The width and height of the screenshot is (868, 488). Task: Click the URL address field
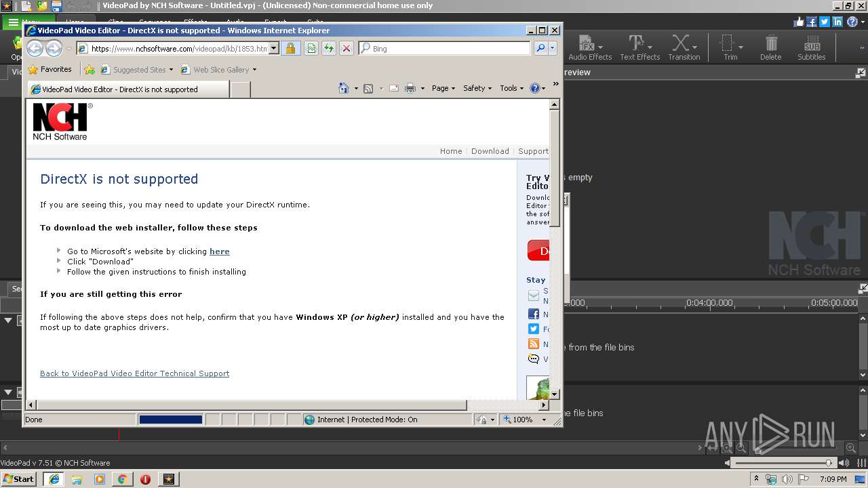click(x=179, y=48)
